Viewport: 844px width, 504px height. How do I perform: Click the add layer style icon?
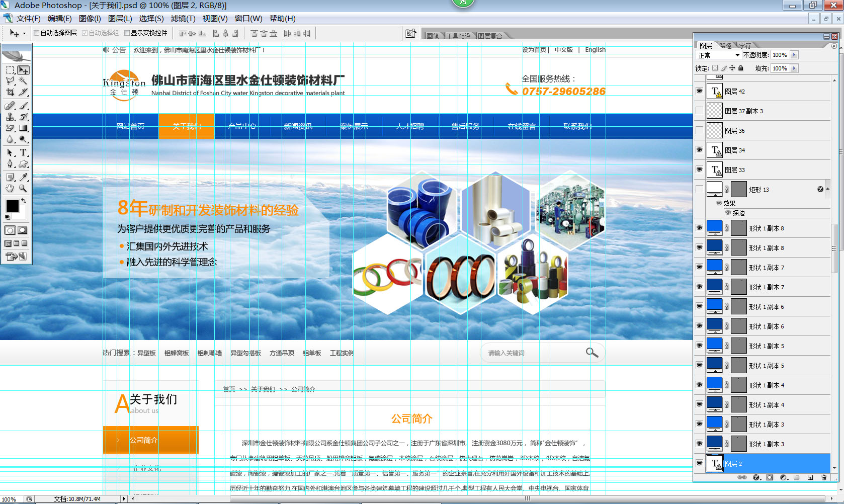pos(756,477)
